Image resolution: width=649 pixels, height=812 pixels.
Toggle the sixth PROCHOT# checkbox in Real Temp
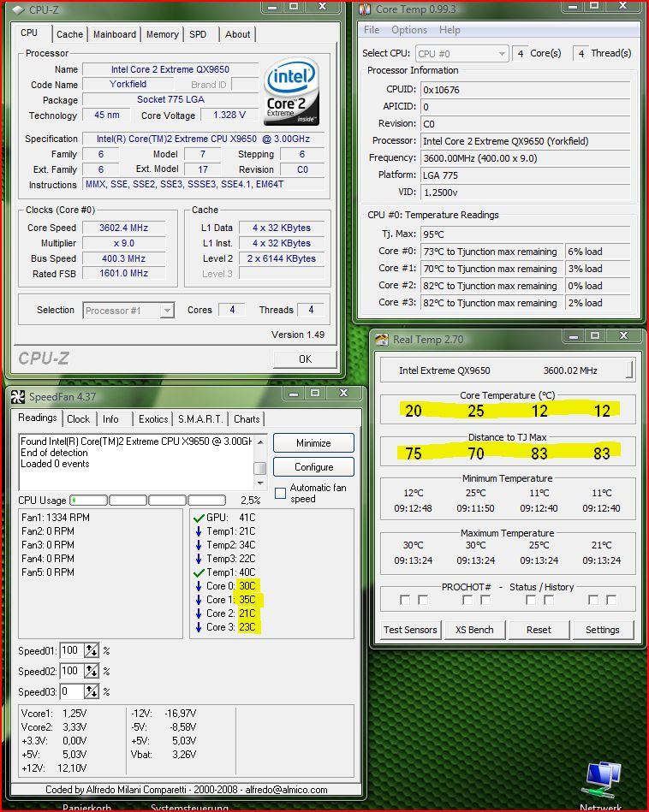(549, 600)
